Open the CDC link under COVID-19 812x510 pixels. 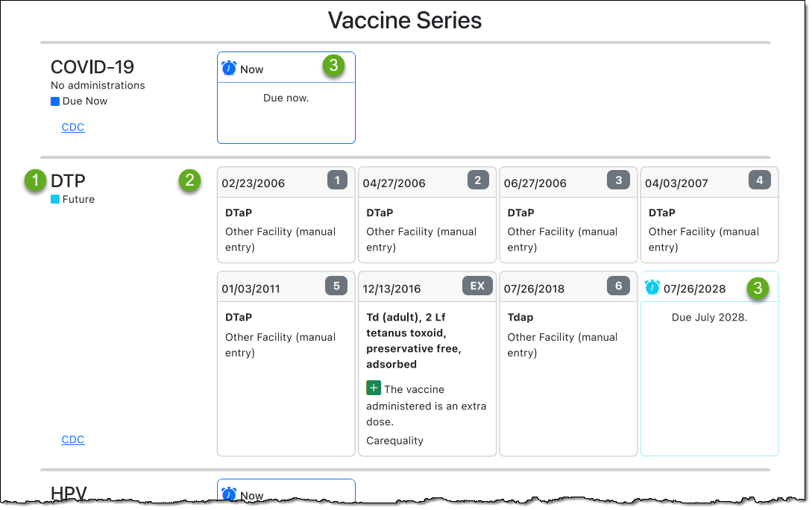pos(73,127)
